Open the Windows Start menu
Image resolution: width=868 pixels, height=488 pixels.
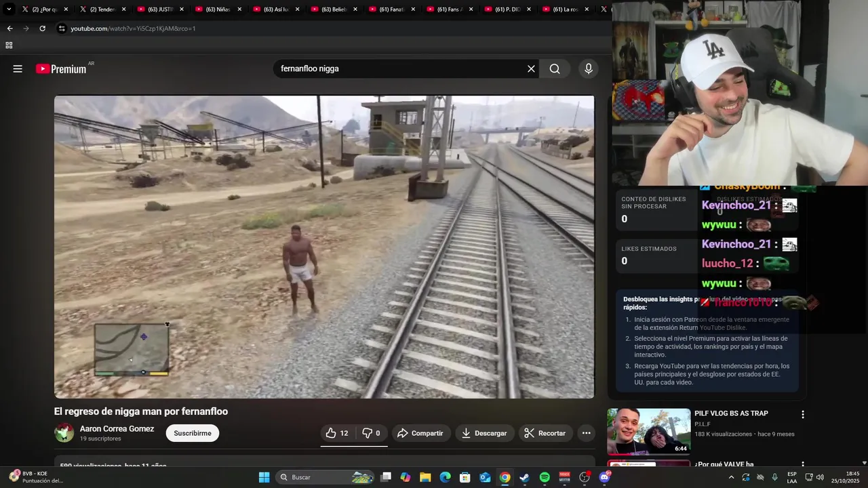point(264,477)
